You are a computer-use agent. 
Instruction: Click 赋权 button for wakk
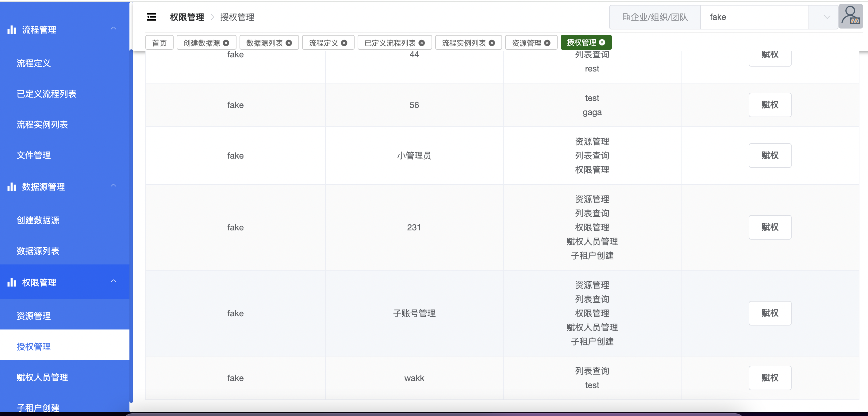point(770,378)
